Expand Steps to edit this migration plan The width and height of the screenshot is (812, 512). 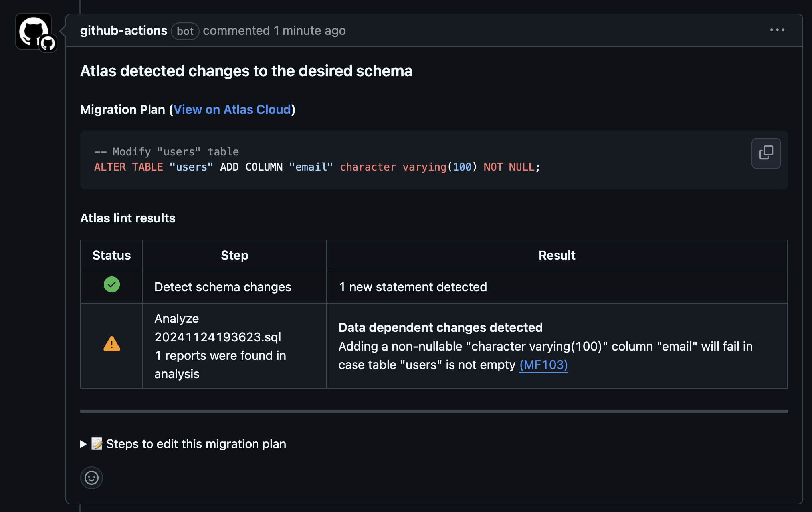[x=196, y=443]
